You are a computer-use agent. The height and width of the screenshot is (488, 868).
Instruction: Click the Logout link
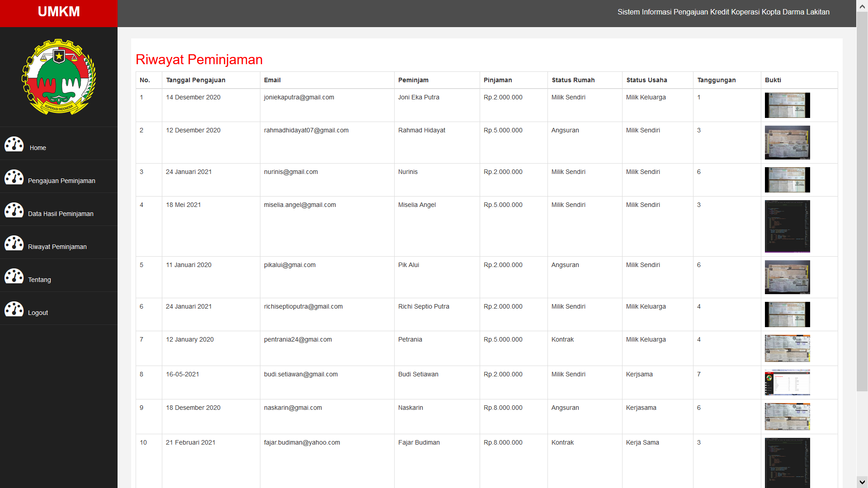(38, 313)
